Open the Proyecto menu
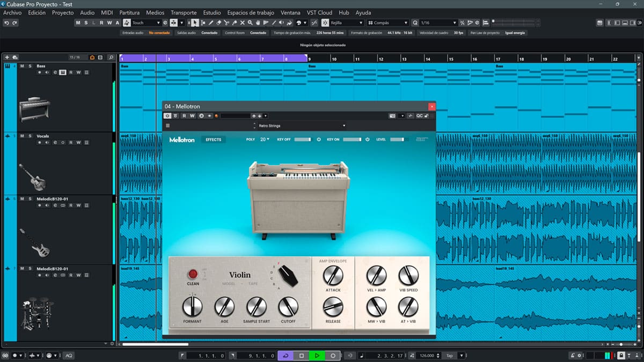This screenshot has height=362, width=644. click(63, 12)
